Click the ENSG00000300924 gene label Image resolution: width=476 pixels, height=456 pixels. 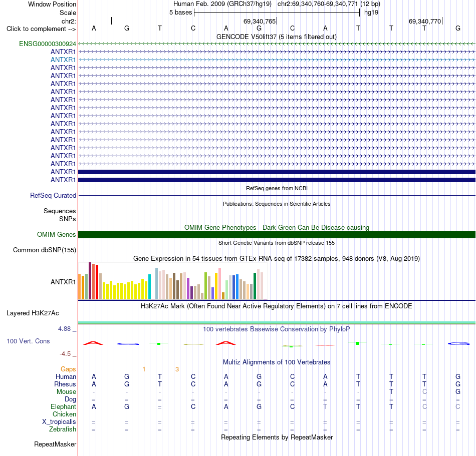(48, 44)
